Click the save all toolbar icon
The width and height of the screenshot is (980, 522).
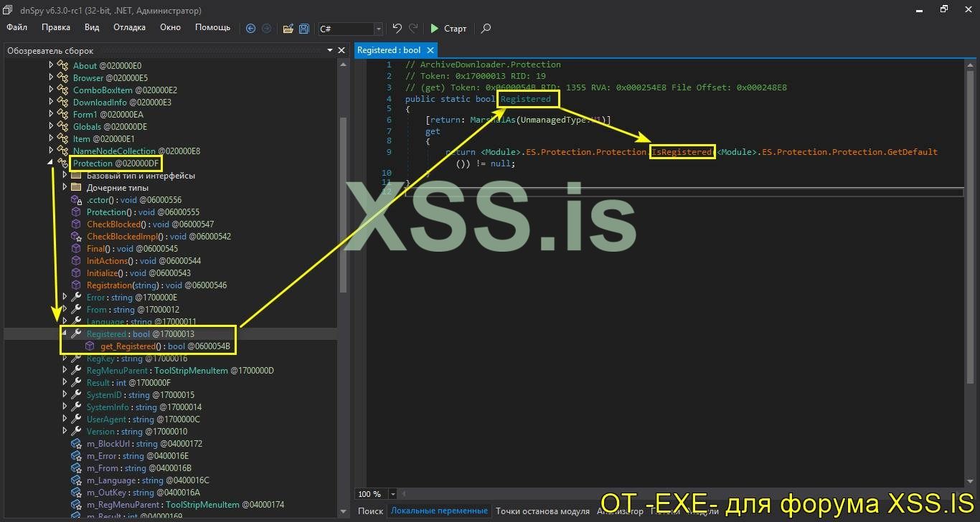pyautogui.click(x=304, y=29)
